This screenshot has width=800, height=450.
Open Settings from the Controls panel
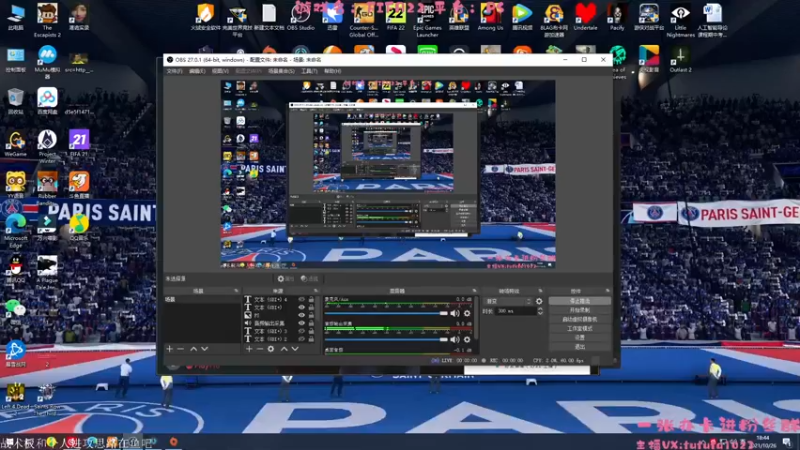pyautogui.click(x=580, y=338)
